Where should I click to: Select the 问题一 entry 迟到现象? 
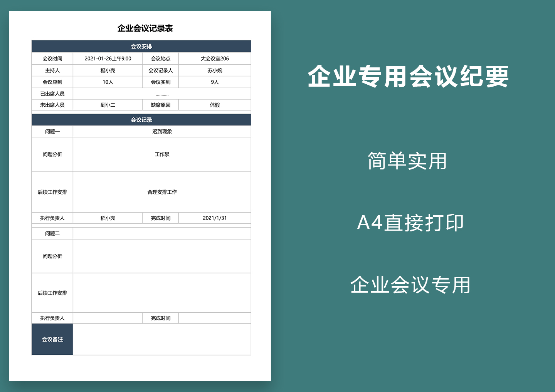(162, 131)
